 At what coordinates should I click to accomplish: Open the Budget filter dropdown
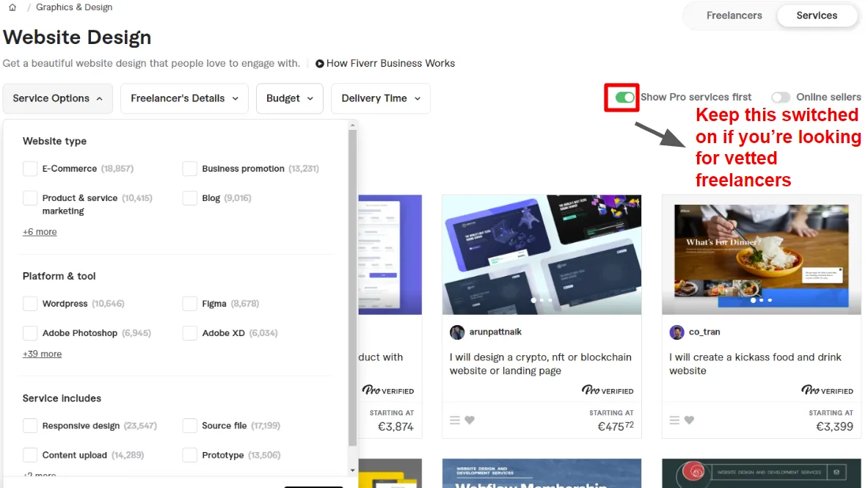coord(290,98)
